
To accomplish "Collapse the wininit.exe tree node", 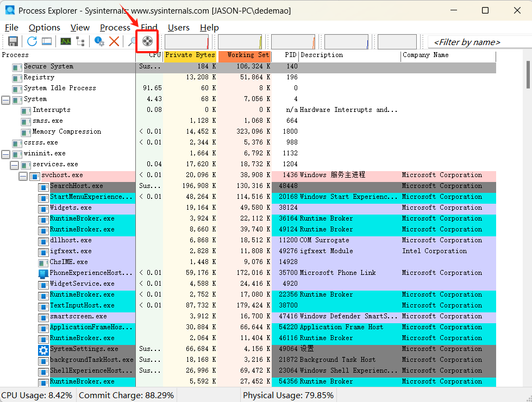I will pos(6,154).
